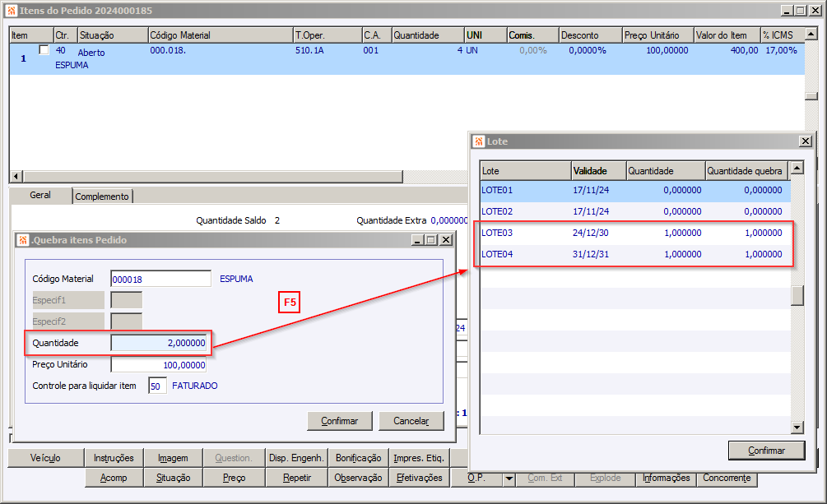Click the items grid scroll-up arrow
Screen dimensions: 827x504
[811, 35]
